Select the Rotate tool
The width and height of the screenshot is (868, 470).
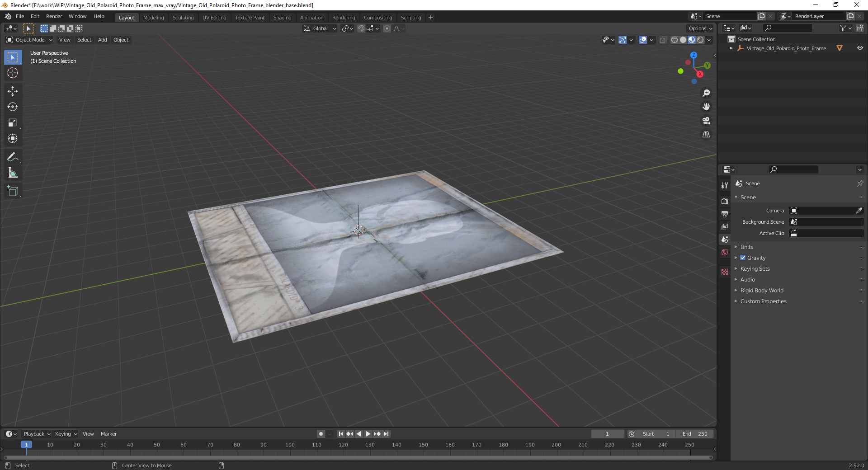click(x=13, y=107)
